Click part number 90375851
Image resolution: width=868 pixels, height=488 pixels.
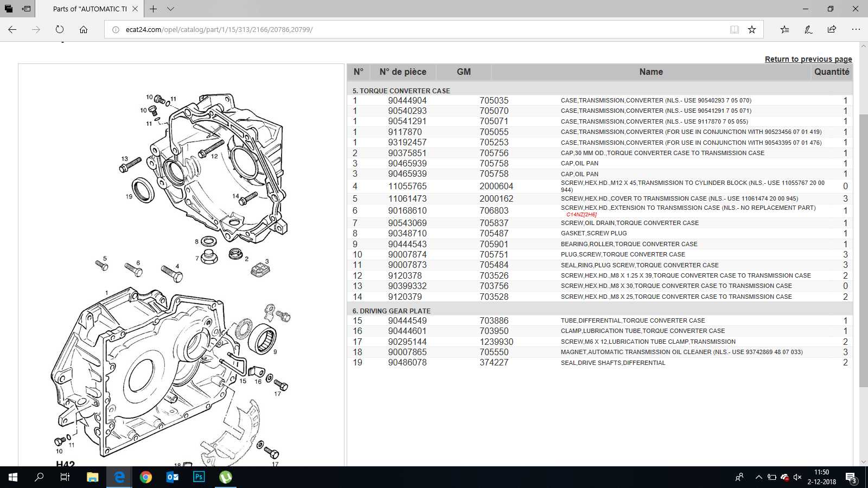point(407,153)
